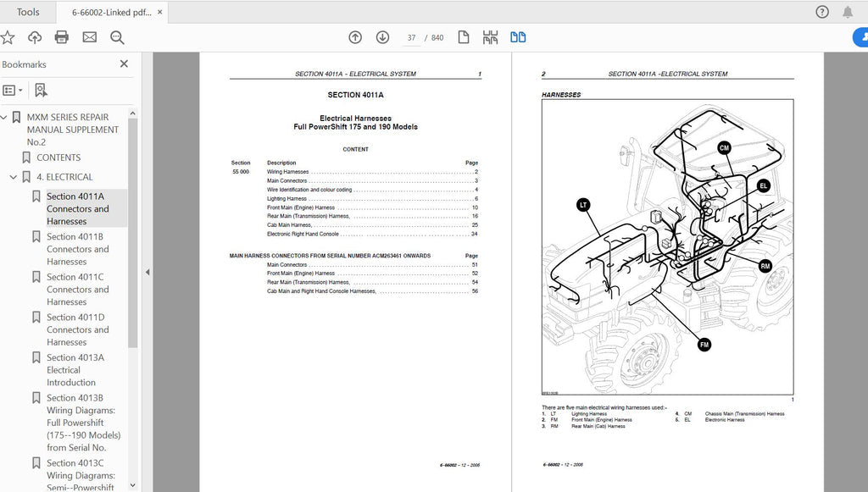Viewport: 868px width, 492px height.
Task: Click the bookmarks panel scrollbar thumb
Action: [x=133, y=232]
